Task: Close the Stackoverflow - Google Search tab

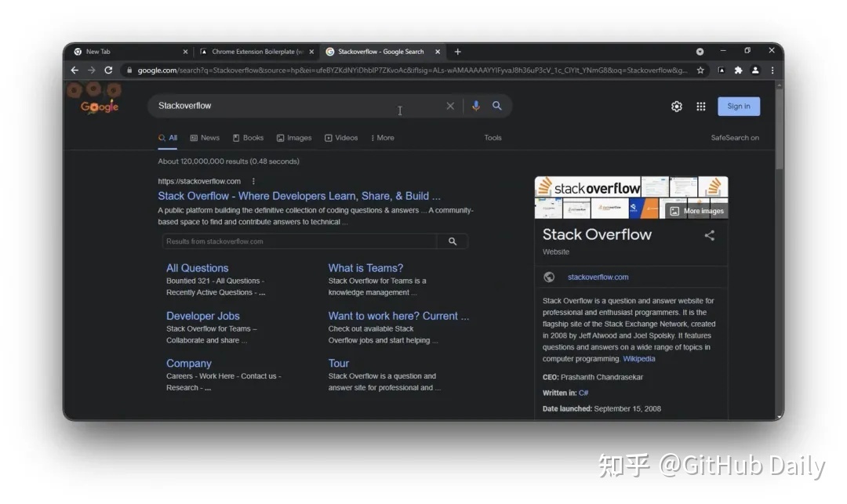Action: tap(438, 52)
